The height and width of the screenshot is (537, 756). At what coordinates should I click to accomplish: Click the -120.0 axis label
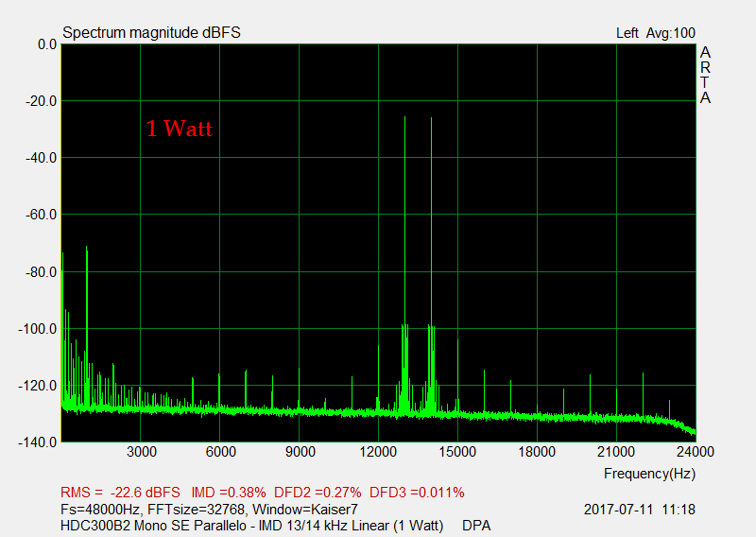(38, 386)
